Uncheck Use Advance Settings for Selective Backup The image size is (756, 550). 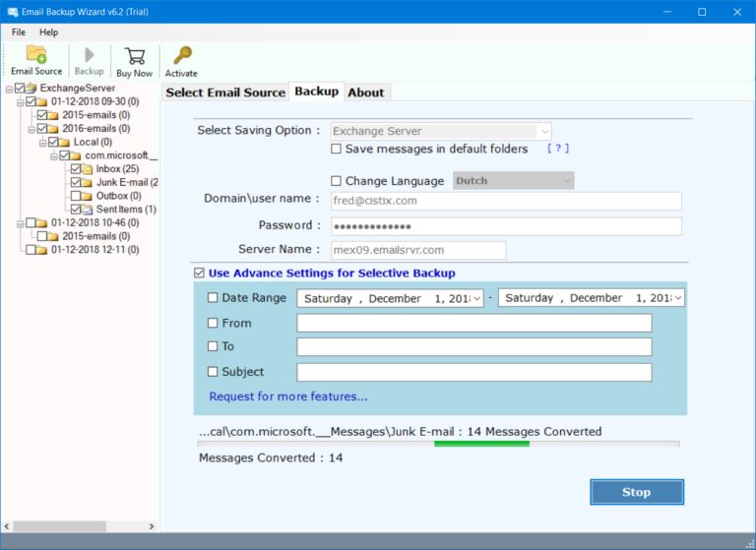tap(199, 273)
